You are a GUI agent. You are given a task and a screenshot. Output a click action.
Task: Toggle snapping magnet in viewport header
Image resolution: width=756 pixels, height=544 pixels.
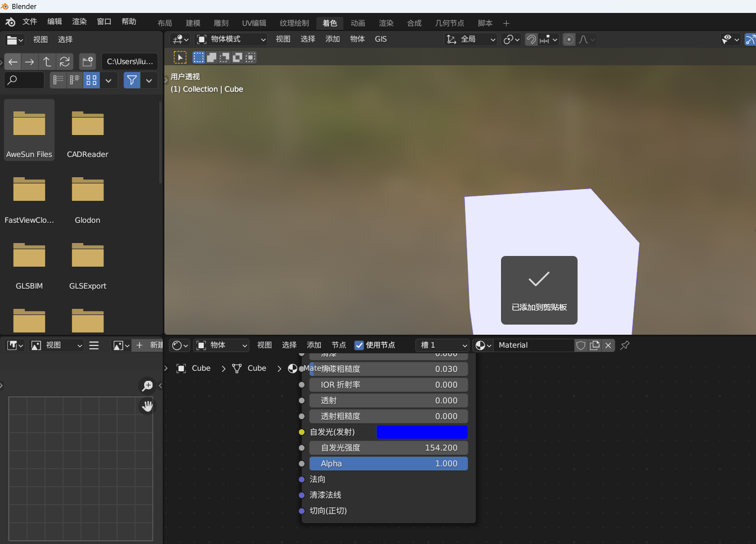[531, 39]
